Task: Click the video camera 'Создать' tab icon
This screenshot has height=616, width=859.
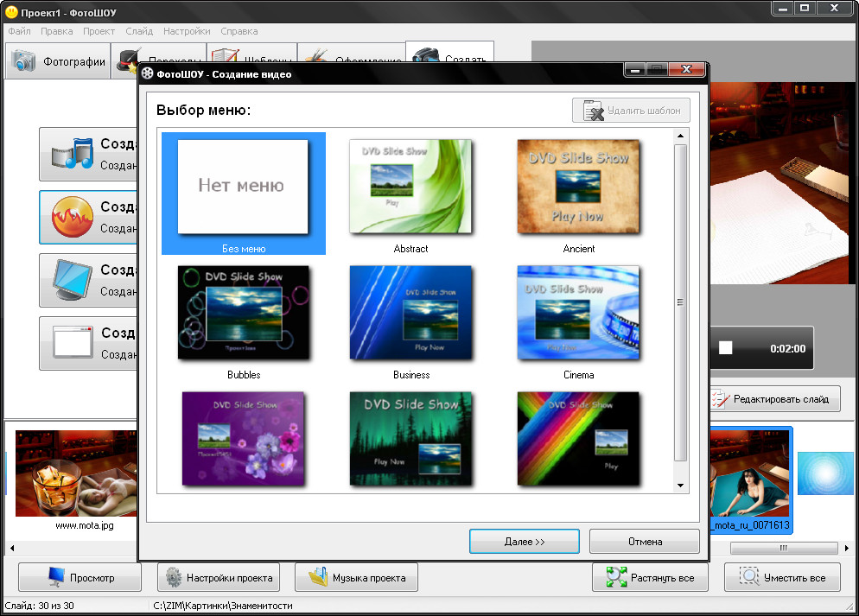Action: [x=426, y=54]
